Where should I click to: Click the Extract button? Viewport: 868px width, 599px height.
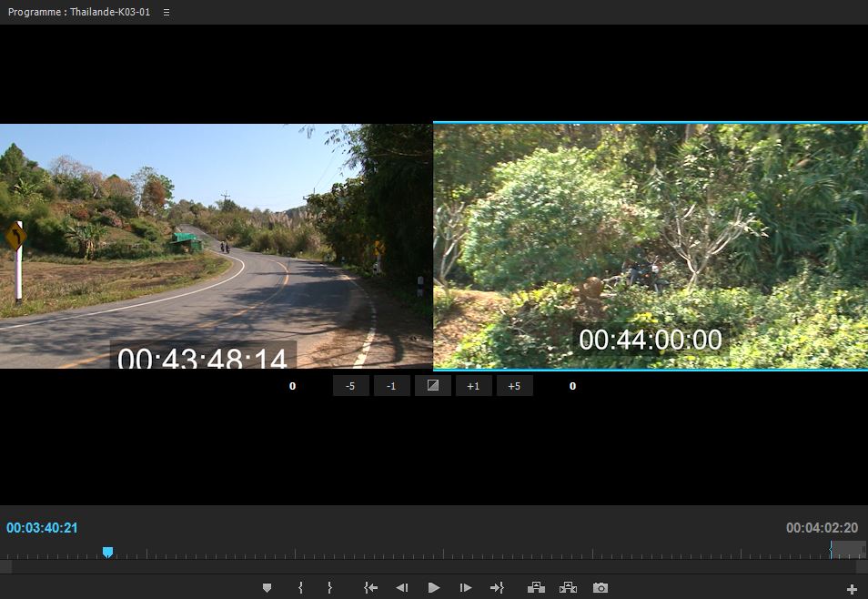[x=568, y=588]
